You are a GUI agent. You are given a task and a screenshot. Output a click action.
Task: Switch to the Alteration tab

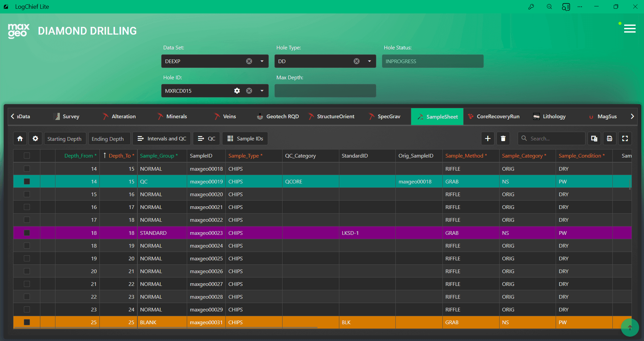click(x=119, y=117)
